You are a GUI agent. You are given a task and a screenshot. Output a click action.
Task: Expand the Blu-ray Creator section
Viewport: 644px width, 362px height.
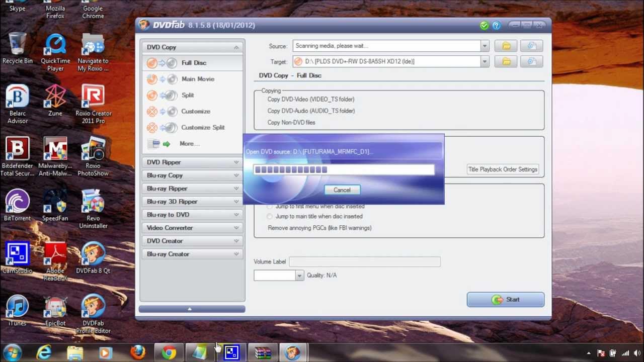pos(236,254)
